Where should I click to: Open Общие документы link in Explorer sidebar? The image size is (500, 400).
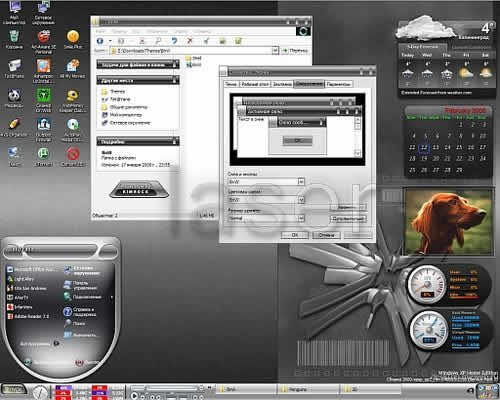point(124,107)
